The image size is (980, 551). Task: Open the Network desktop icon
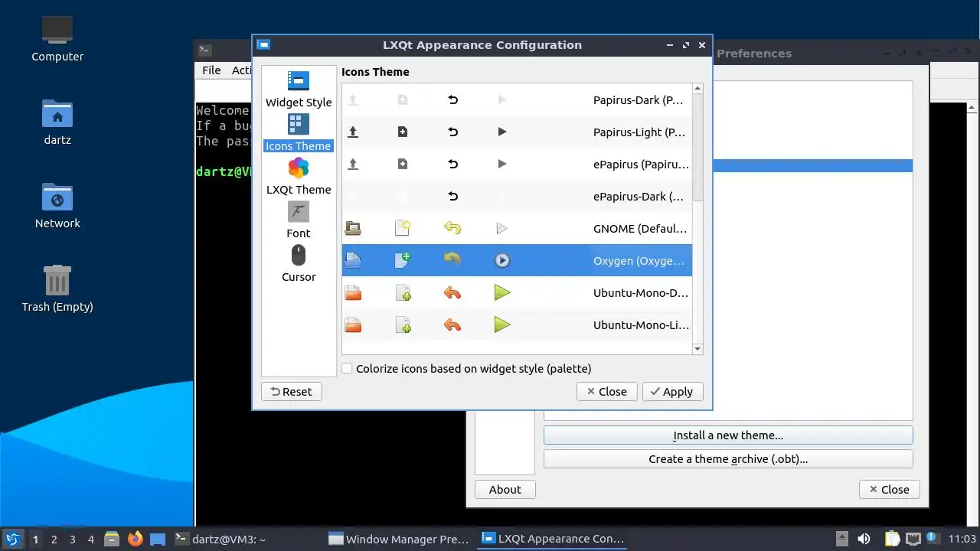coord(57,206)
